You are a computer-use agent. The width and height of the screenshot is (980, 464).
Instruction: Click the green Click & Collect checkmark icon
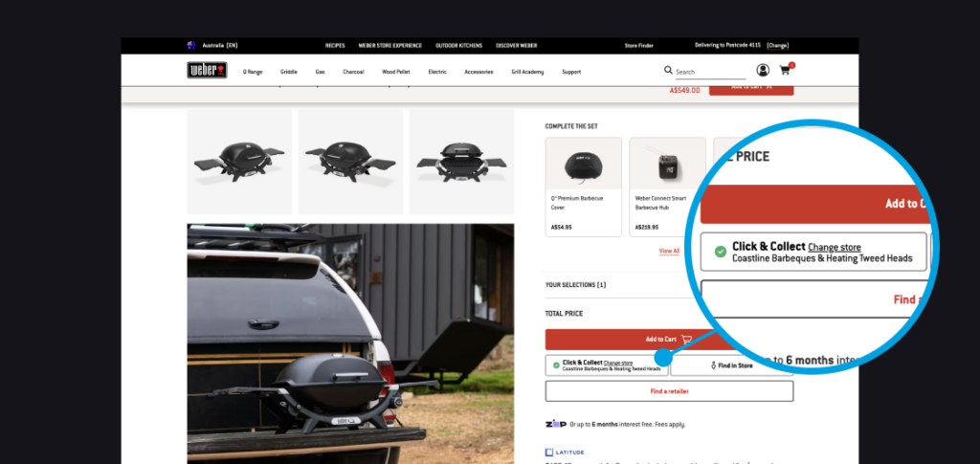coord(556,365)
